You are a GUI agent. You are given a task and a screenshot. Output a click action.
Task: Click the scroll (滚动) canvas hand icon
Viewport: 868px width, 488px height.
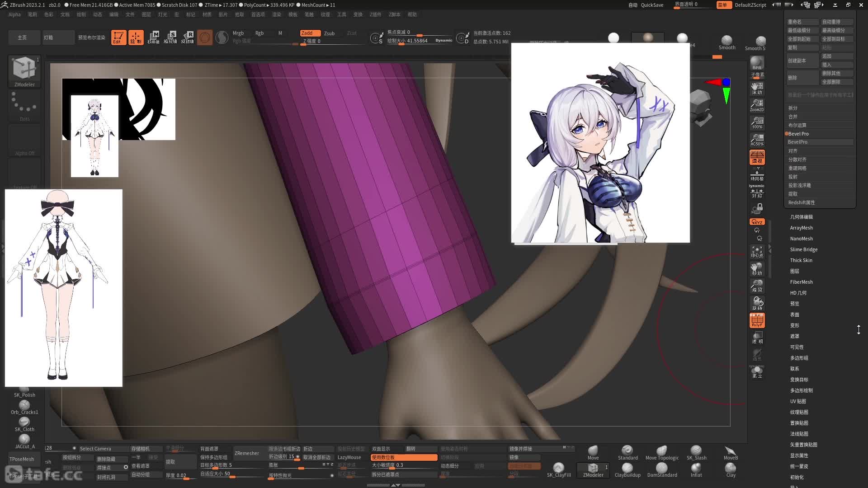tap(757, 88)
